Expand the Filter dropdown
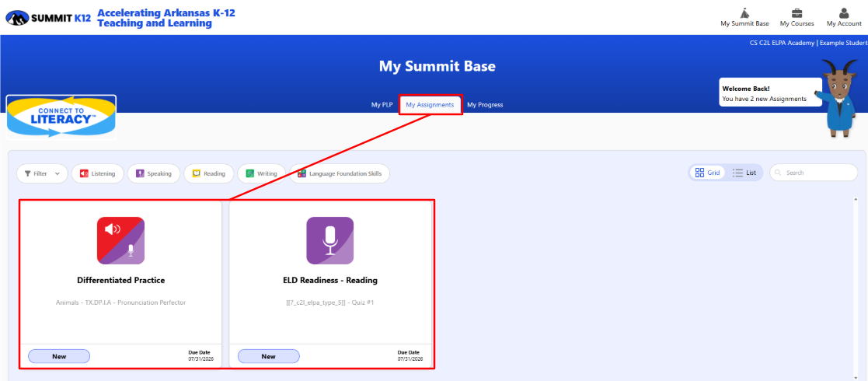Screen dimensions: 868x381 click(x=42, y=173)
